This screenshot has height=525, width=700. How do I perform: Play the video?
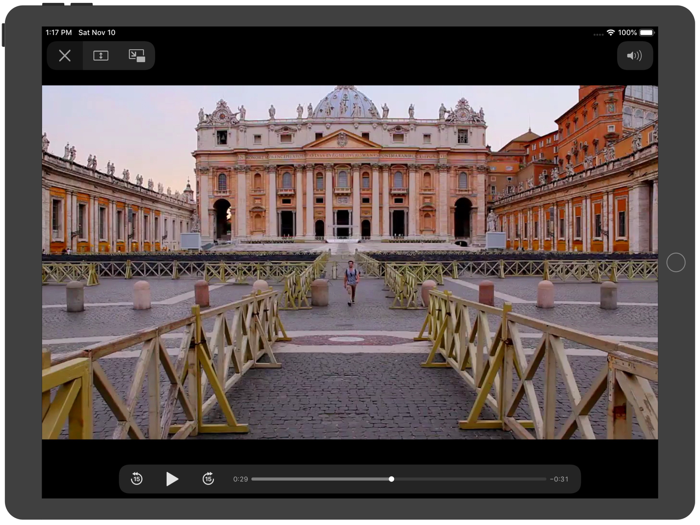tap(172, 479)
